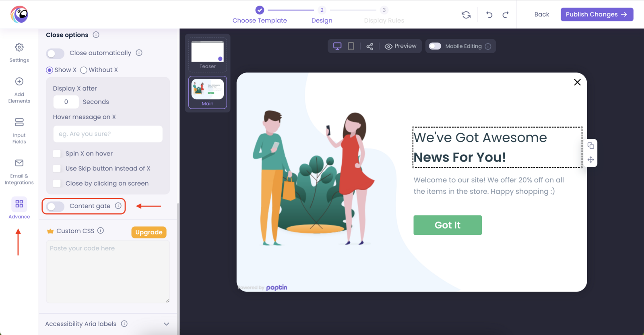644x335 pixels.
Task: Click the green Got It button
Action: (x=448, y=225)
